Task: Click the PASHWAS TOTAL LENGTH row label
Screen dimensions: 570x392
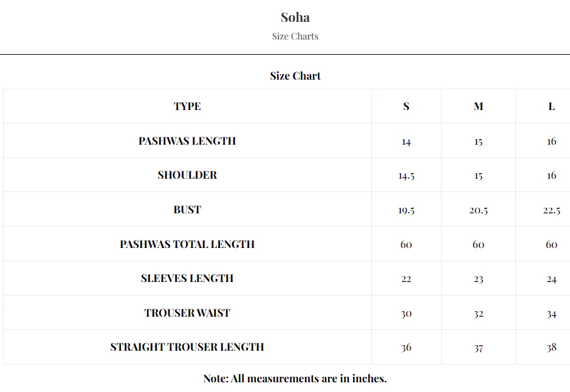Action: click(187, 244)
